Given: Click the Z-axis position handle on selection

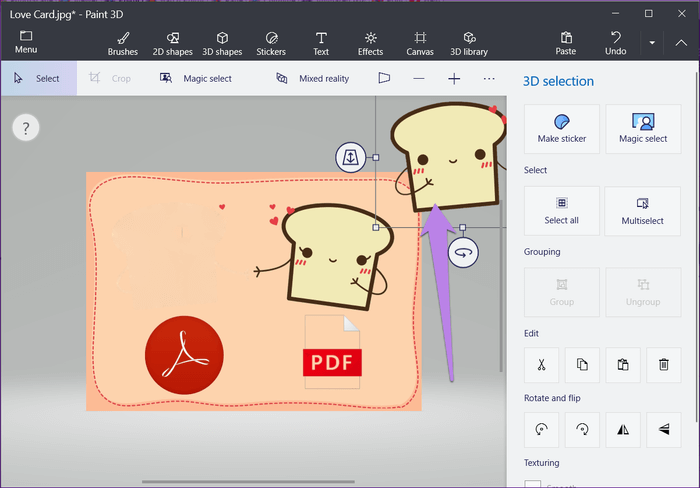Looking at the screenshot, I should (x=350, y=157).
